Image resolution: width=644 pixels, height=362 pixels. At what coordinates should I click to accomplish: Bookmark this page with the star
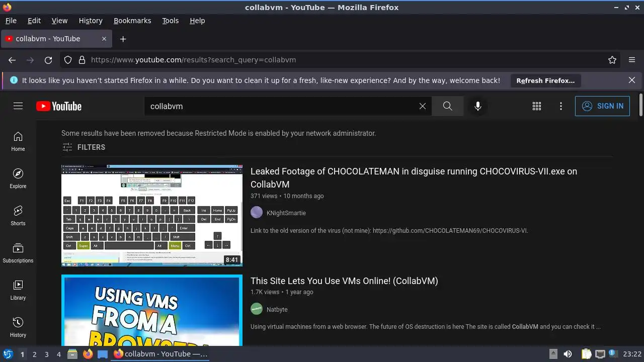[x=612, y=60]
